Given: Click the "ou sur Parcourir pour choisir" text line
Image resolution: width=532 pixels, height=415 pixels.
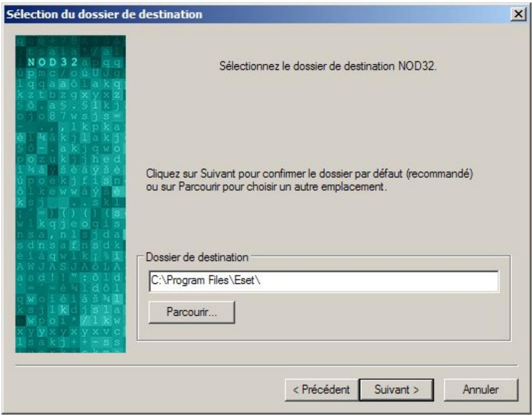Looking at the screenshot, I should pyautogui.click(x=266, y=187).
